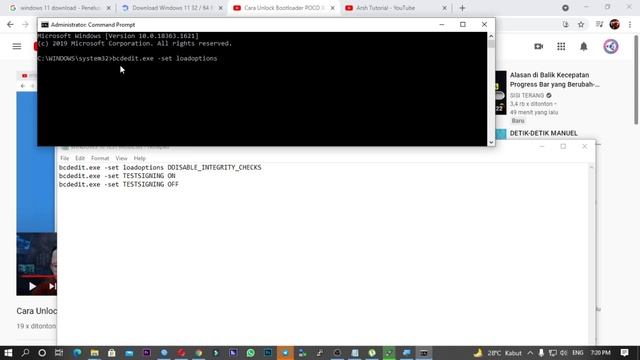Click the DDISABLE_INTEGRITY_CHECKS line in Notepad
Screen dimensions: 640x360
point(160,167)
